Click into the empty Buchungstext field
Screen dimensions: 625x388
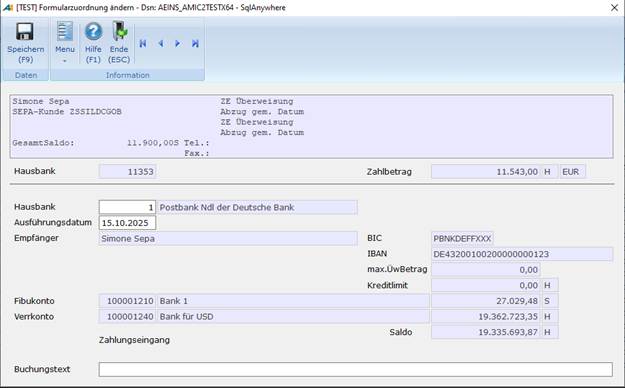(x=356, y=369)
